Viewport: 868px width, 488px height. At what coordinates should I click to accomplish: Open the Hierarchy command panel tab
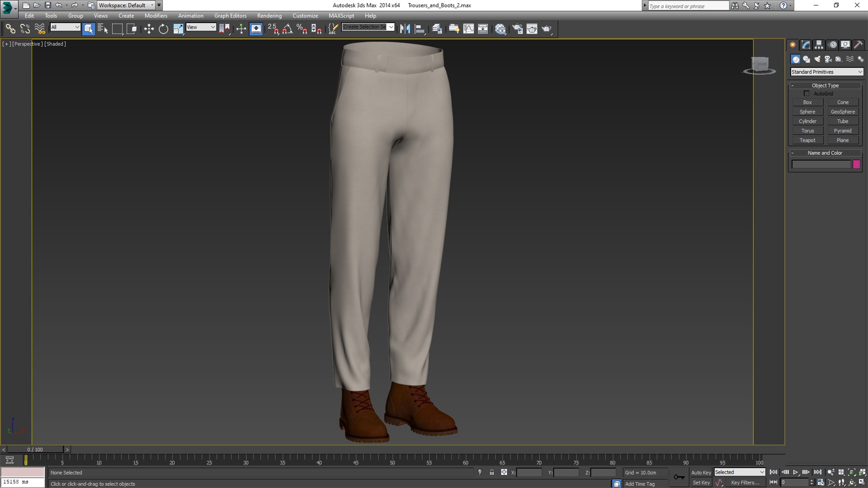[819, 45]
